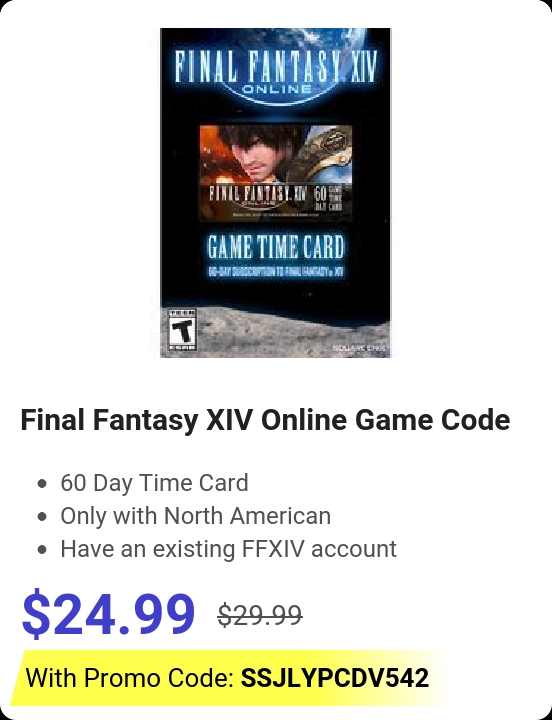Click the yellow With Promo Code banner
Viewport: 552px width, 720px height.
[x=230, y=678]
